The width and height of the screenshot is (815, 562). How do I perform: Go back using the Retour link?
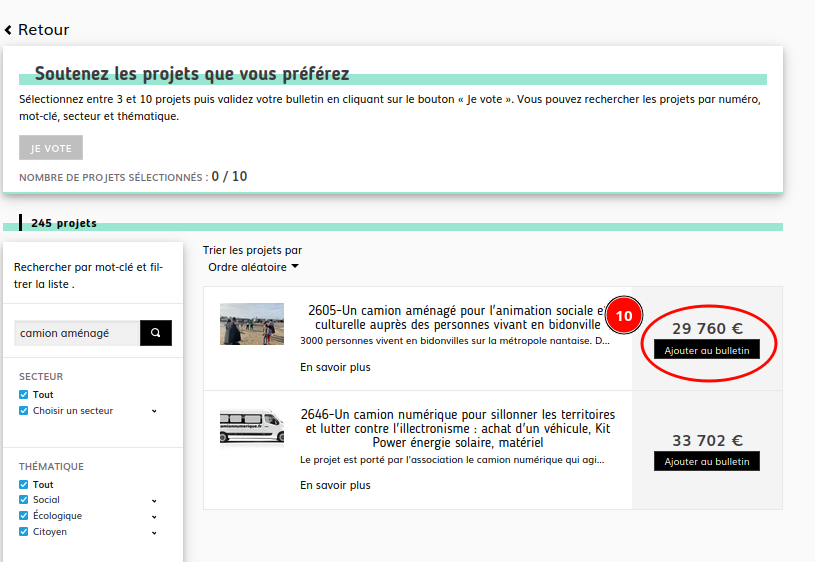pos(37,30)
